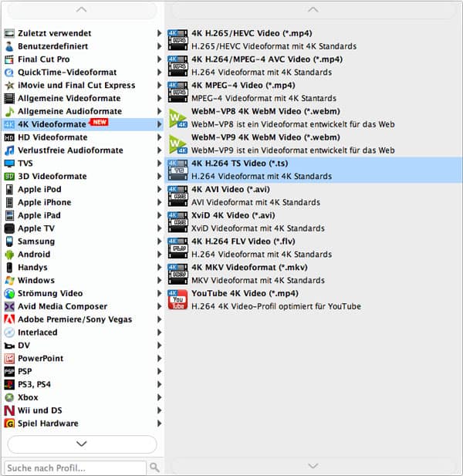This screenshot has width=463, height=476.
Task: Click the Suche nach Profil search field
Action: pyautogui.click(x=75, y=468)
